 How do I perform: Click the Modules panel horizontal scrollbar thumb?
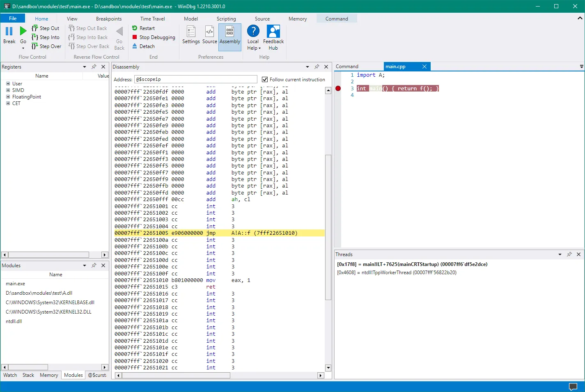tap(28, 367)
